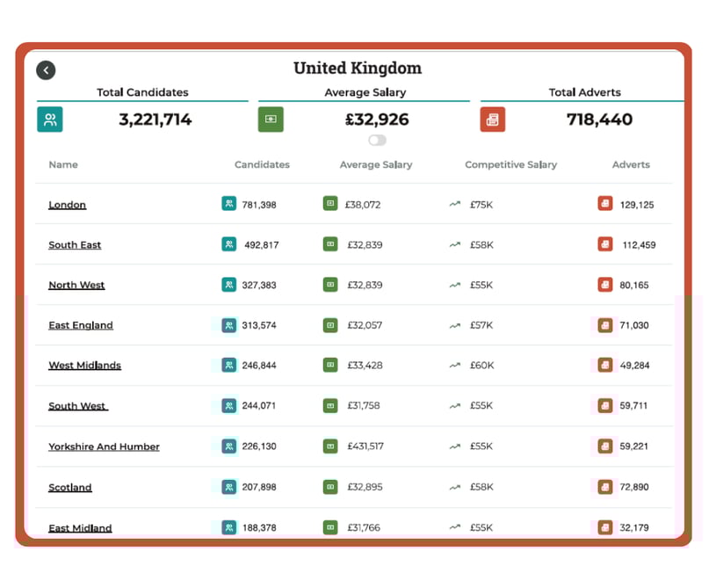Screen dimensions: 709x588
Task: Click the green Average Salary banknote icon
Action: pyautogui.click(x=271, y=119)
